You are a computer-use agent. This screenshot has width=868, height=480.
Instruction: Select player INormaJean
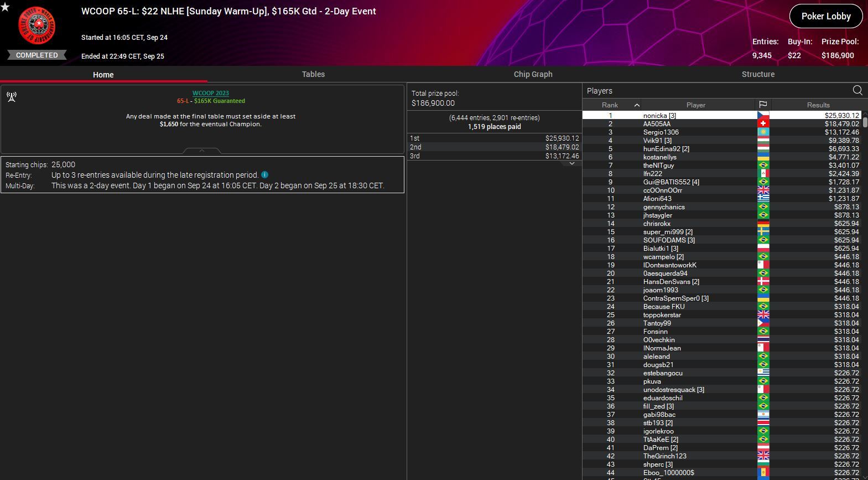(662, 348)
